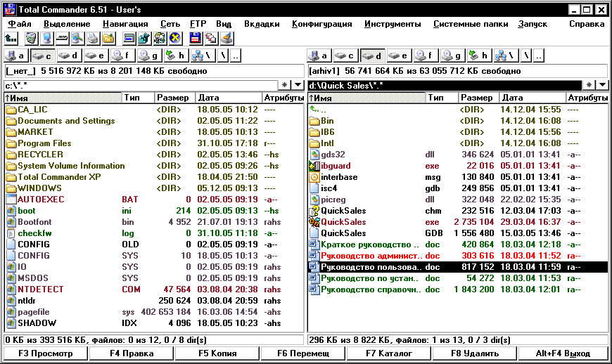Switch right panel to drive c
This screenshot has height=364, width=612.
click(x=345, y=56)
